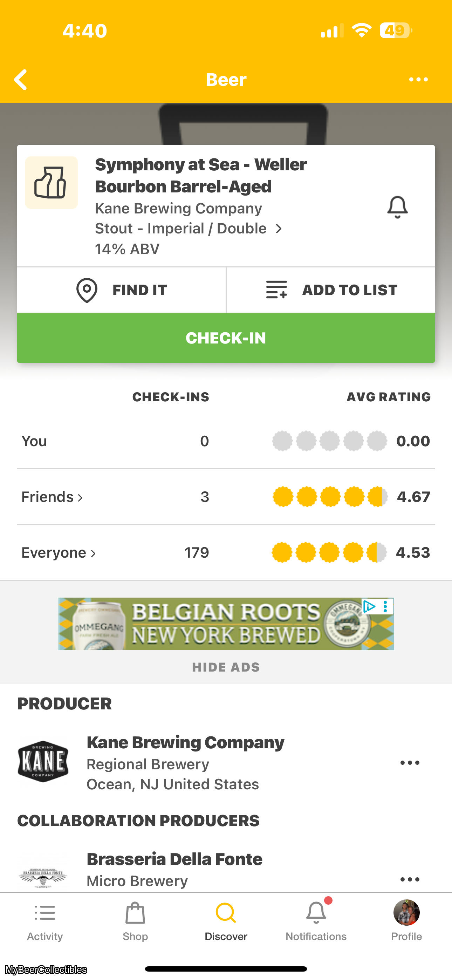452x980 pixels.
Task: Expand Everyone check-ins details
Action: 59,553
